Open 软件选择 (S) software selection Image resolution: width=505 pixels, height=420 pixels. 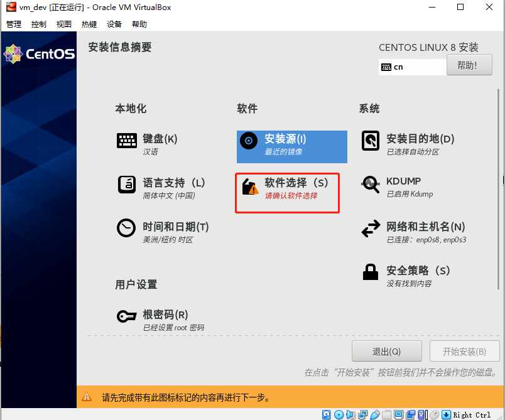287,193
